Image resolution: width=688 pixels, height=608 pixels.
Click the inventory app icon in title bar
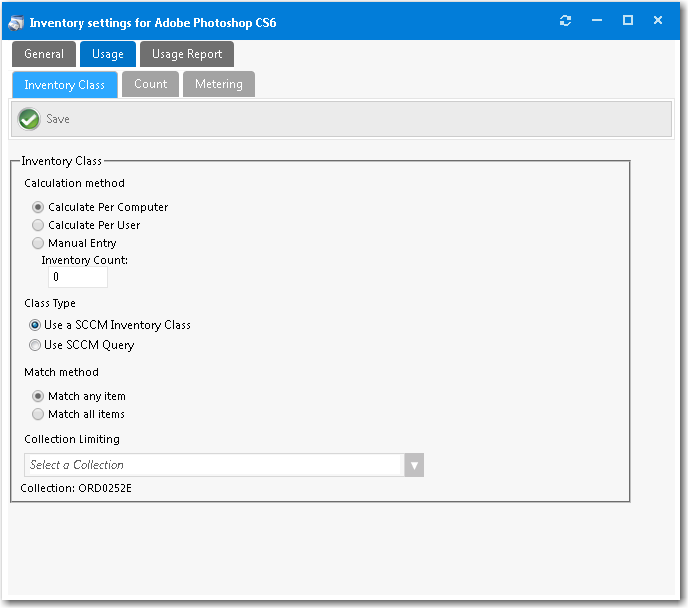17,22
